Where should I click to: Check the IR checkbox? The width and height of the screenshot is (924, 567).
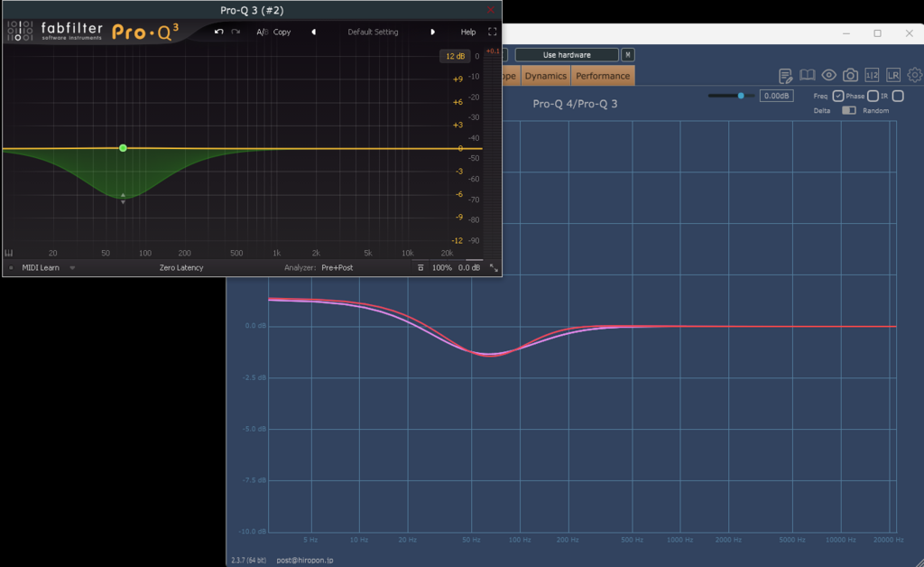click(x=898, y=96)
